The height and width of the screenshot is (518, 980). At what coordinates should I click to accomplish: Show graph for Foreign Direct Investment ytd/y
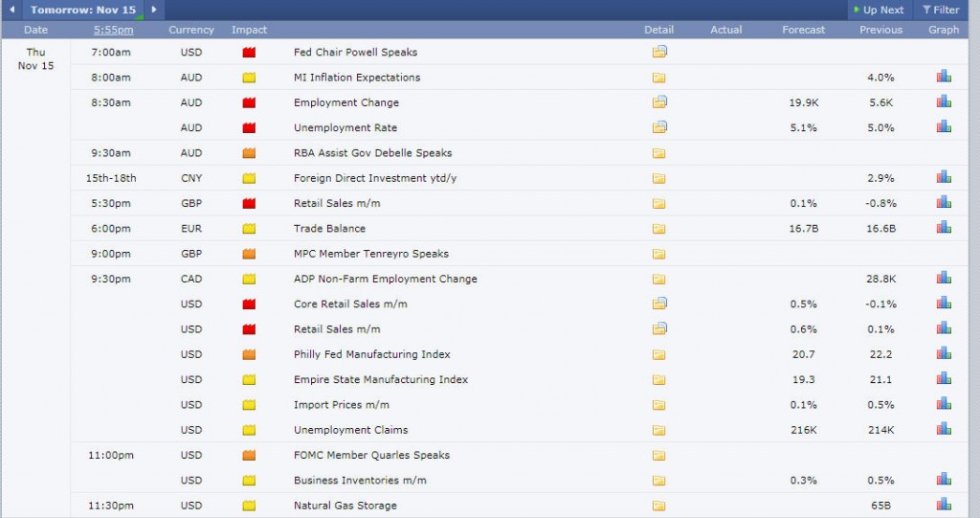pos(944,177)
